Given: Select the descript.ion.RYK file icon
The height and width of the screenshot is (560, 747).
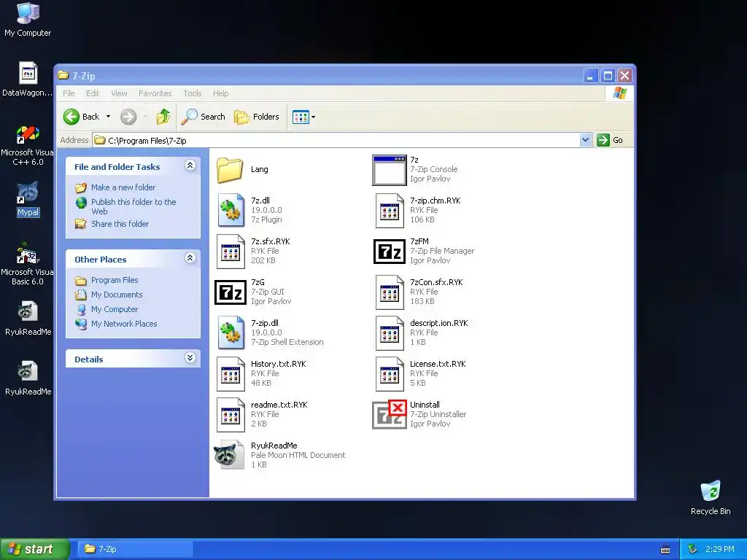Looking at the screenshot, I should (x=390, y=332).
